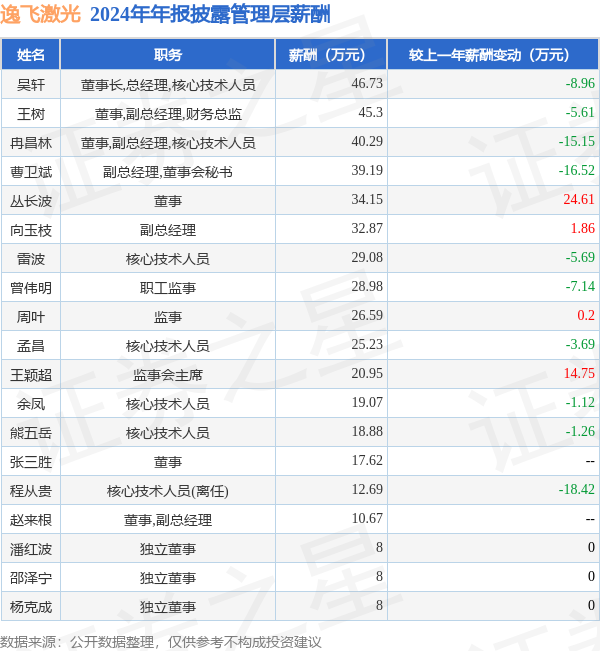Click the heading 2024年年报披露管理层薪酬

tap(210, 15)
